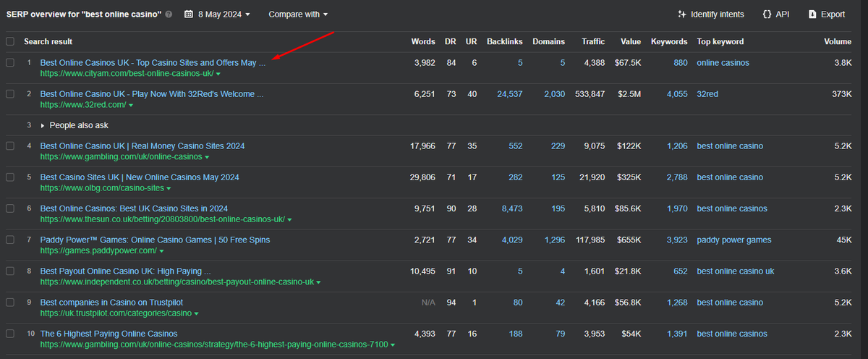Screen dimensions: 868x359
Task: Check the box for the independent.co.uk result
Action: coord(10,271)
